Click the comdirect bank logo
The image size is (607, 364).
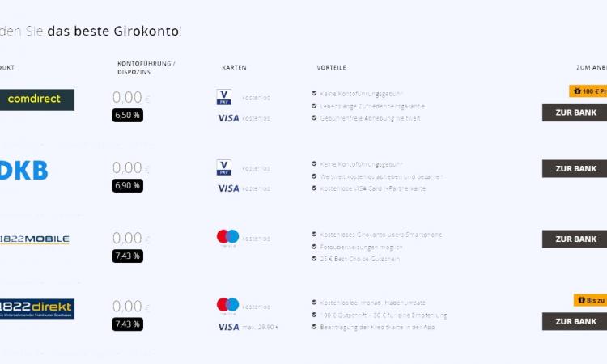click(x=36, y=99)
